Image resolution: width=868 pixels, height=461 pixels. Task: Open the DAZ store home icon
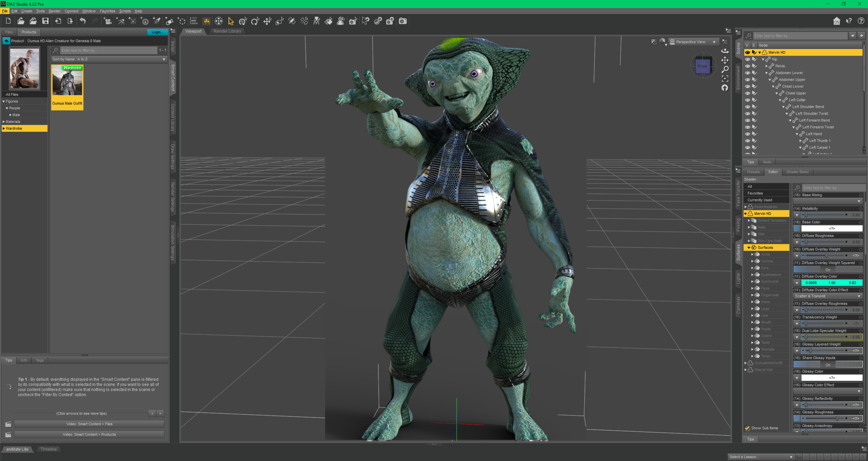click(836, 21)
